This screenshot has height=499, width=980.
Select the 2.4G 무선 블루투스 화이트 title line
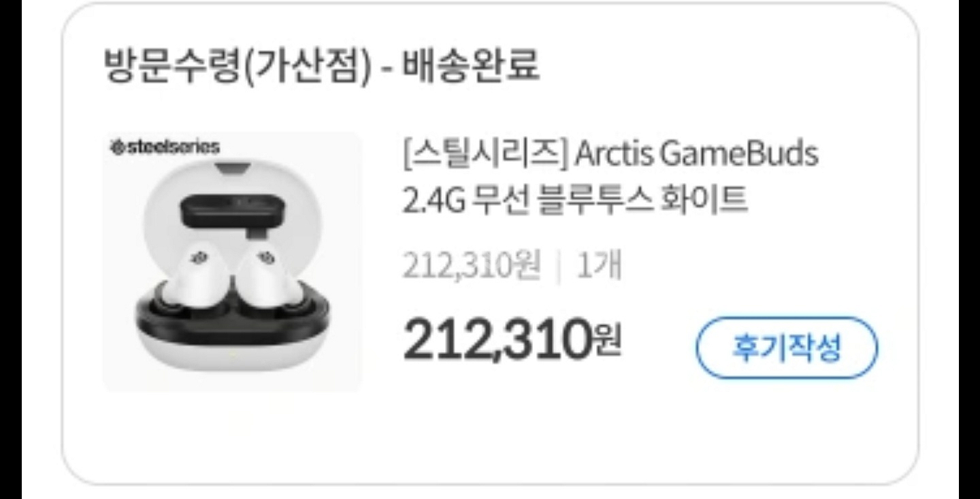point(575,199)
